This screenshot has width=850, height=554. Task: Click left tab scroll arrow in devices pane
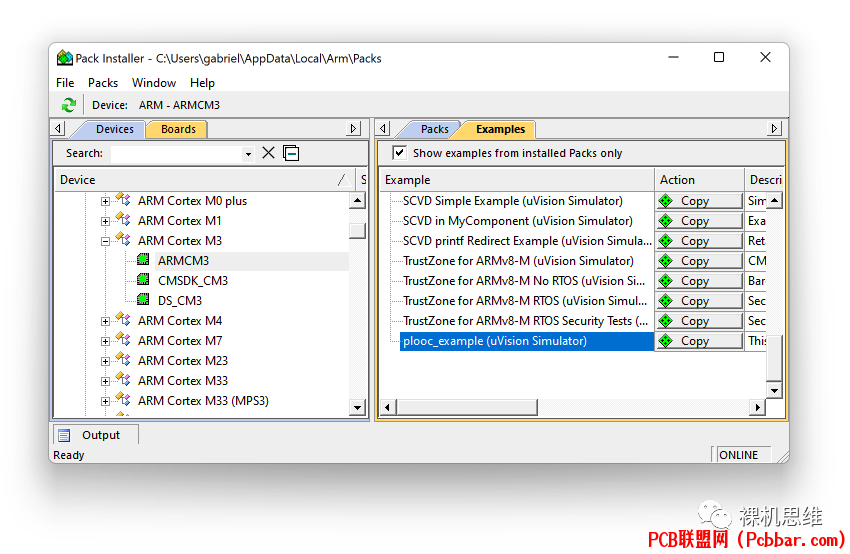pyautogui.click(x=59, y=128)
